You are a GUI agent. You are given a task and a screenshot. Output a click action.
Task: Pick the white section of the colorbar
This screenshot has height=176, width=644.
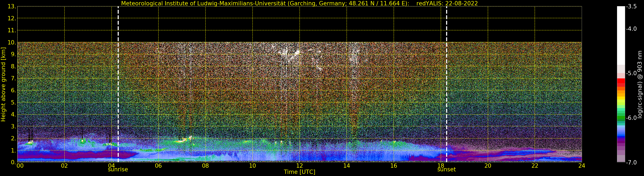621,35
